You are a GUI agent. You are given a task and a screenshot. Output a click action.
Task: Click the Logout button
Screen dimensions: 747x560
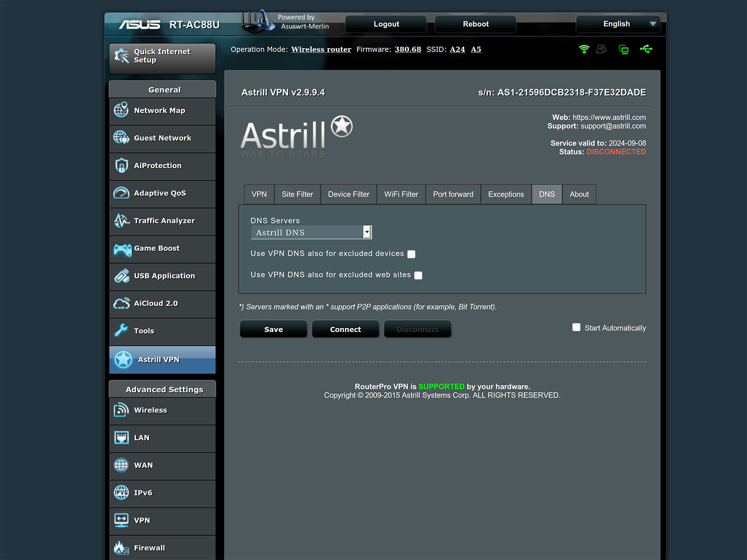coord(386,24)
